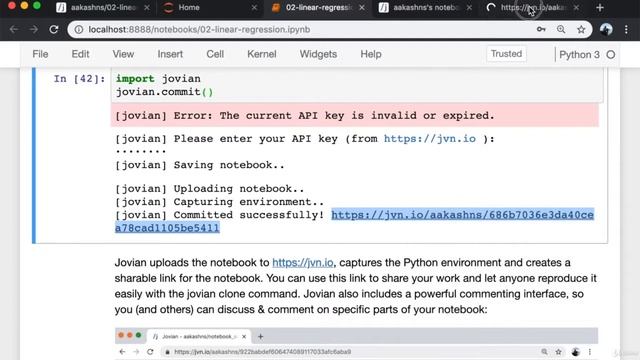This screenshot has height=360, width=640.
Task: Open the Help menu
Action: pos(371,54)
